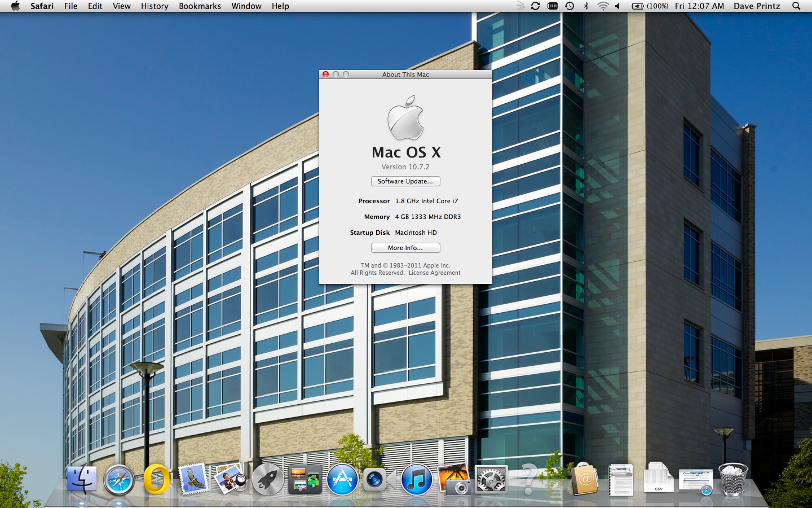Screen dimensions: 812x508
Task: Click the Apple logo in About window
Action: point(405,118)
